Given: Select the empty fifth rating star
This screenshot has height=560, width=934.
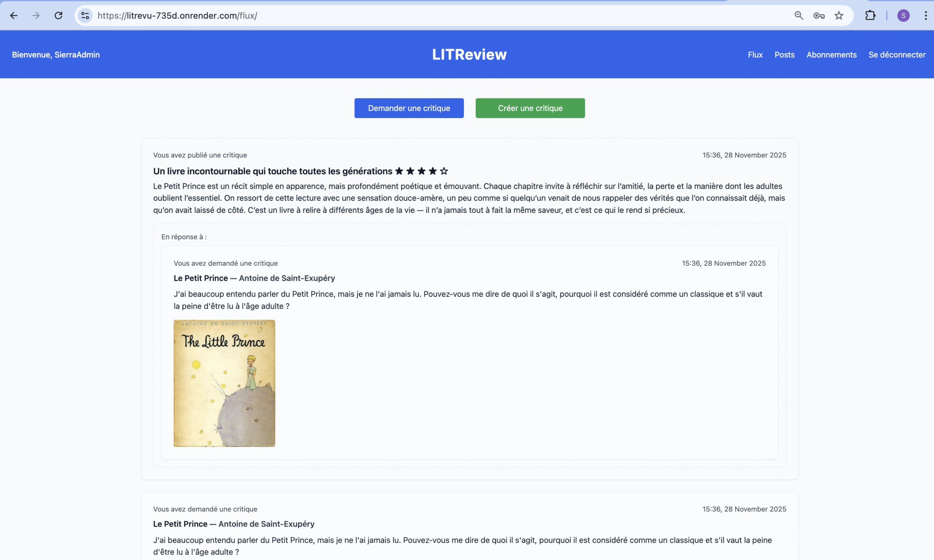Looking at the screenshot, I should pyautogui.click(x=444, y=171).
